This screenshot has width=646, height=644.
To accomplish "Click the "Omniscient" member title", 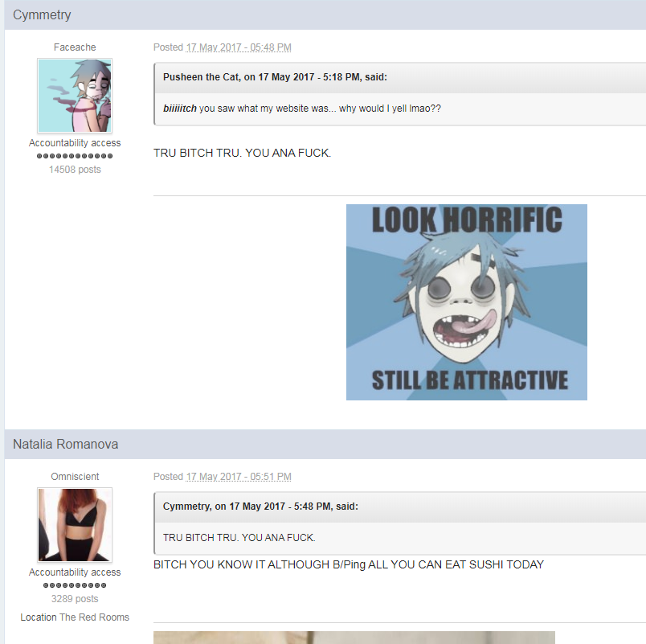I will 75,477.
